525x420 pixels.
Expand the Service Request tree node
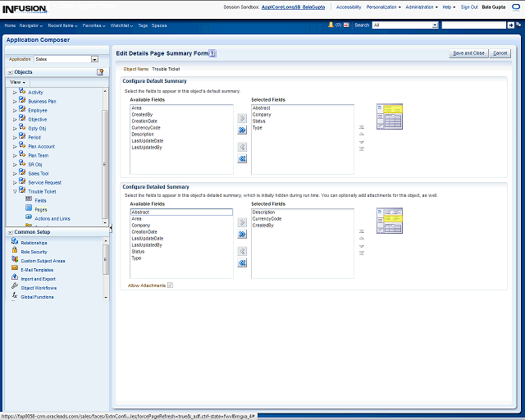(x=14, y=182)
